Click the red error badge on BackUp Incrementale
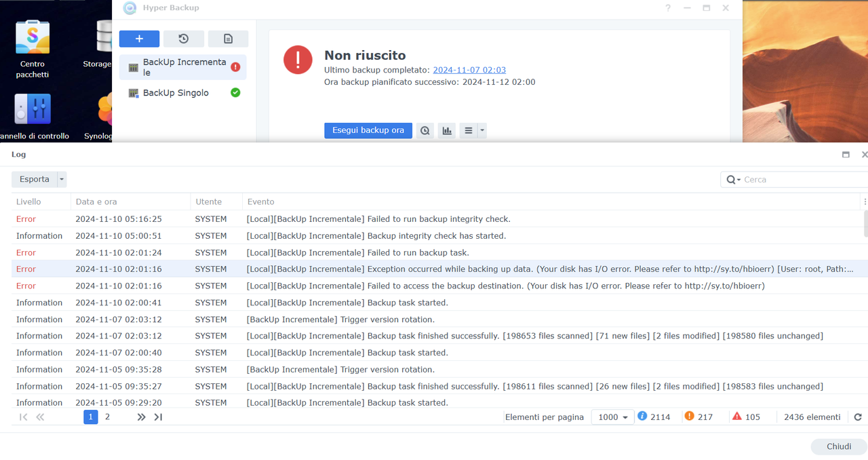868x460 pixels. tap(235, 67)
